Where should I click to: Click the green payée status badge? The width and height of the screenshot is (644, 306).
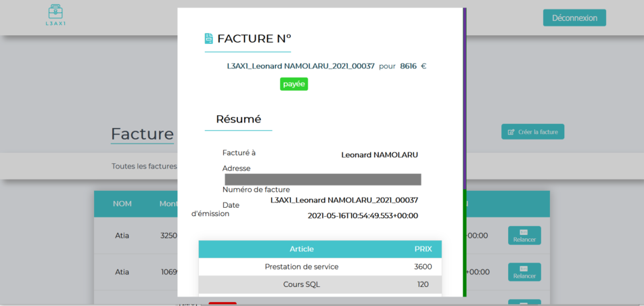click(x=294, y=84)
